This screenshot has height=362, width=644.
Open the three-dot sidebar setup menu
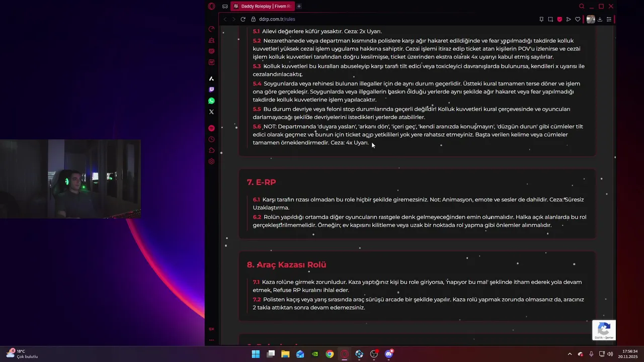211,340
